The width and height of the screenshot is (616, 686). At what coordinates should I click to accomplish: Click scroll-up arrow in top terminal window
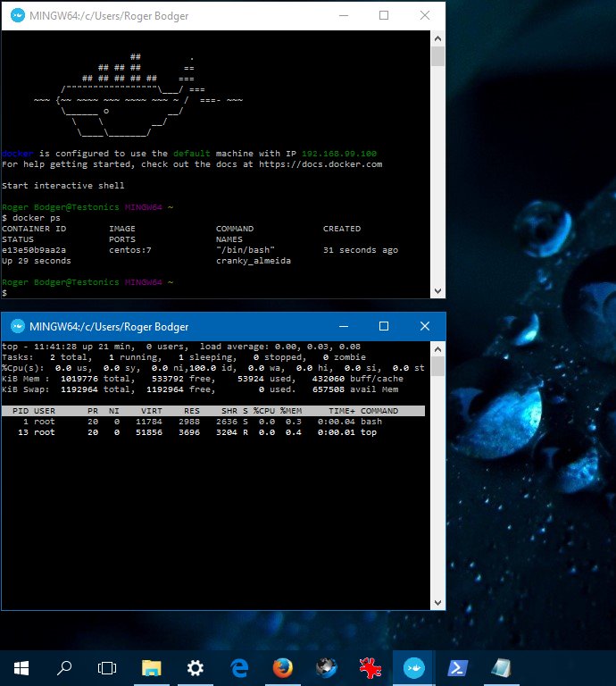coord(437,38)
